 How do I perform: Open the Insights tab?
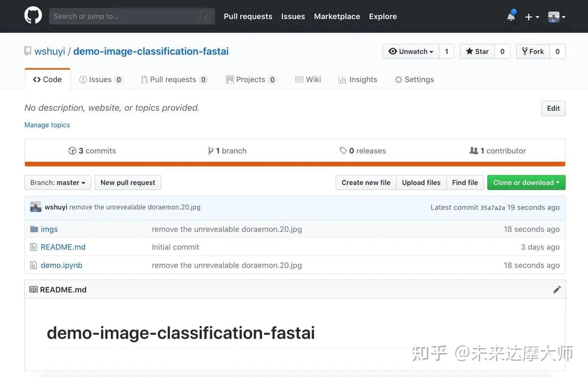click(x=363, y=79)
